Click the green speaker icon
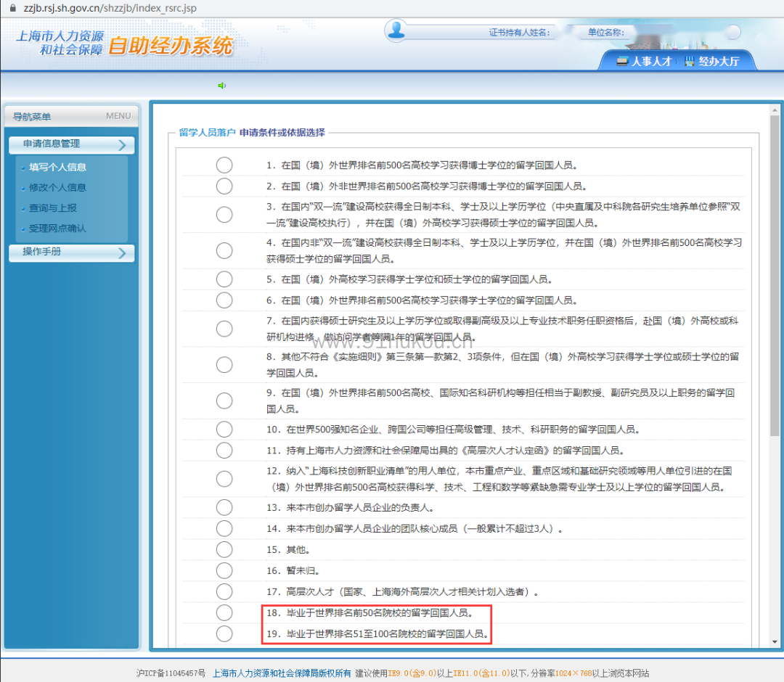 pos(221,86)
